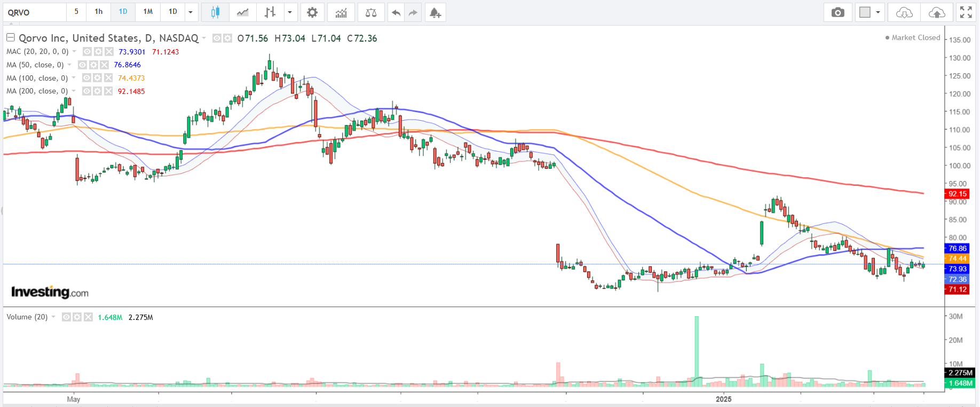Screen dimensions: 980x407
Task: Hide the Volume (20) indicator
Action: (66, 317)
